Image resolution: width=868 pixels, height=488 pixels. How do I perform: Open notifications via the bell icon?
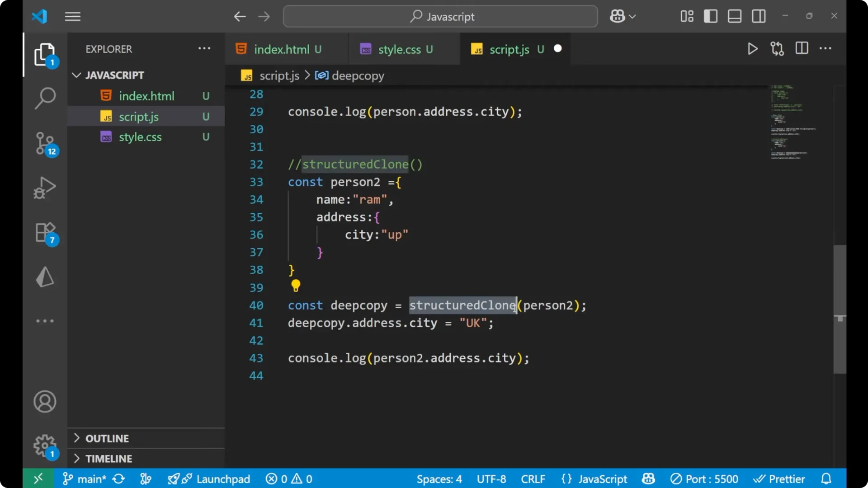pos(826,479)
